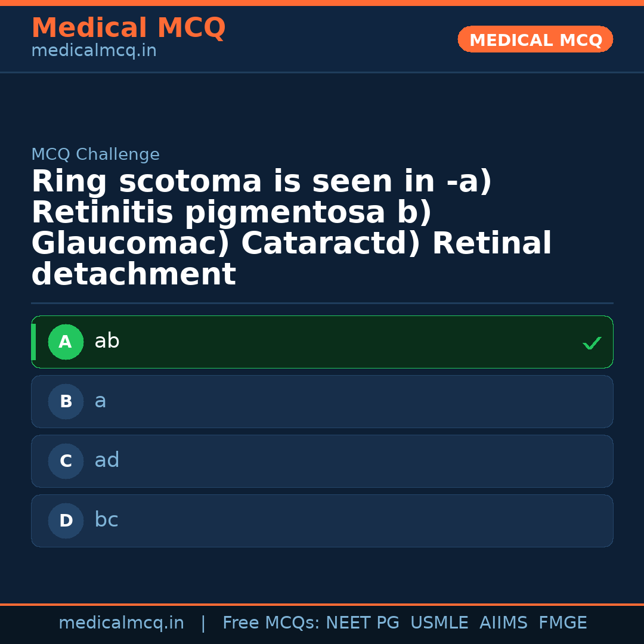Select answer option 'ab'
This screenshot has height=644, width=644.
tap(322, 342)
